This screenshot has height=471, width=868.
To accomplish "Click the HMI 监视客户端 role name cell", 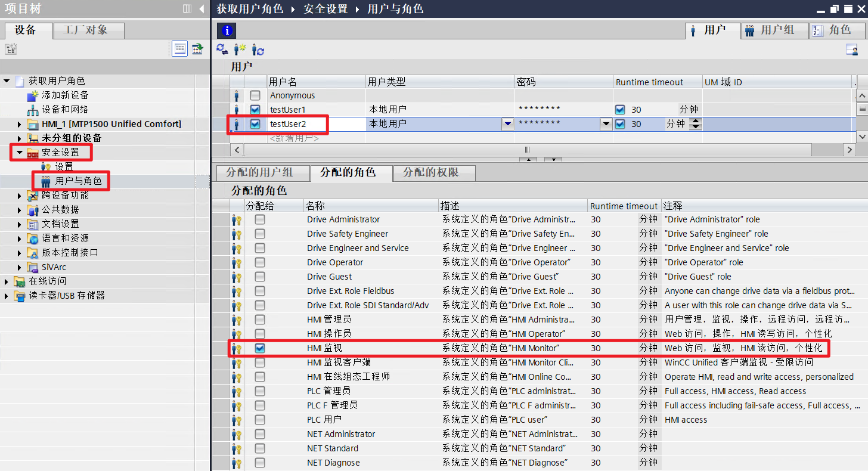I will click(371, 362).
